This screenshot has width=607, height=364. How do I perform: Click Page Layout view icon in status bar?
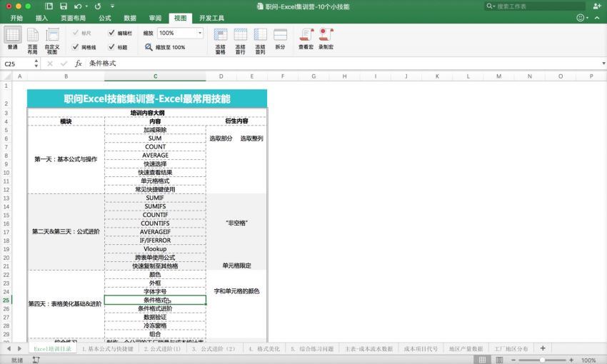coord(499,360)
